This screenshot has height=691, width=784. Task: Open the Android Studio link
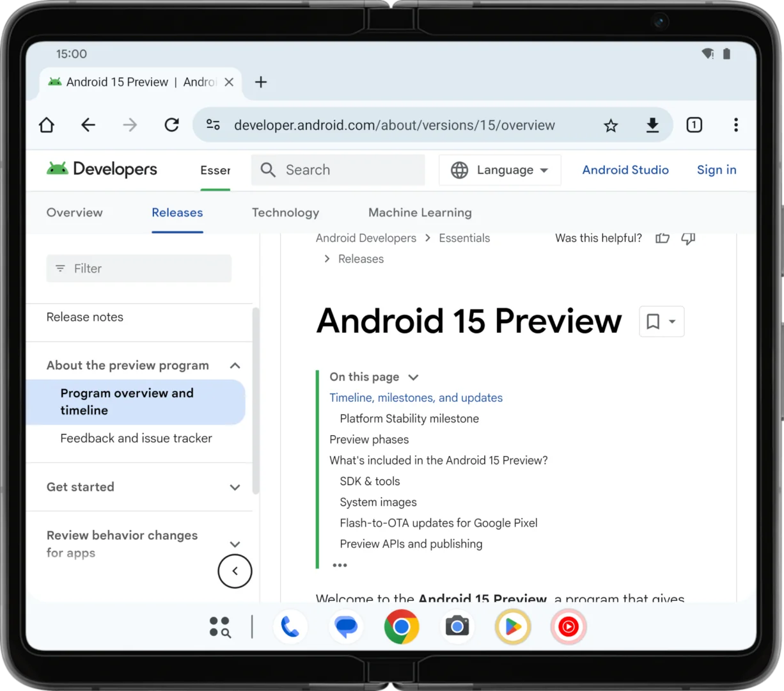625,170
